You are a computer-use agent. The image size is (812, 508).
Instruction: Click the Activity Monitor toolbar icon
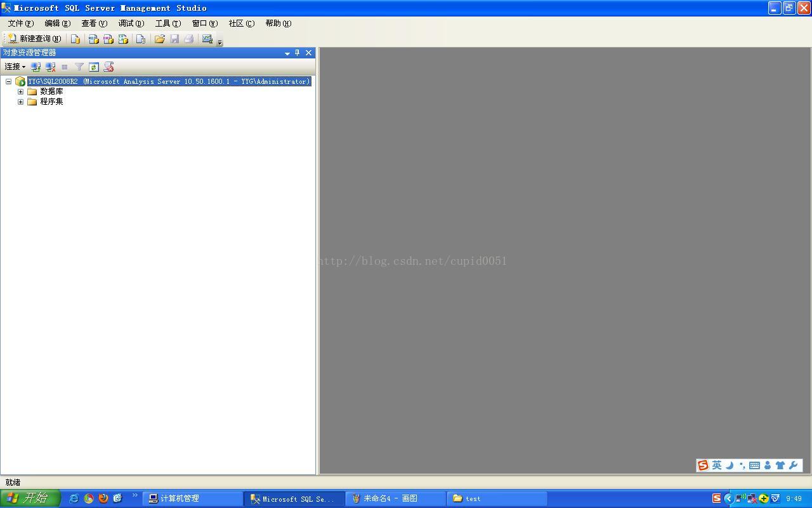(207, 39)
